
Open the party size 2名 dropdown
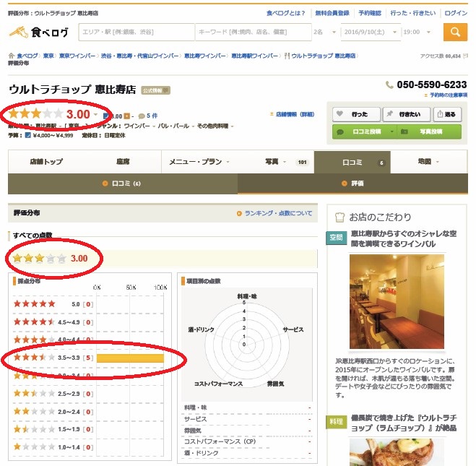325,32
